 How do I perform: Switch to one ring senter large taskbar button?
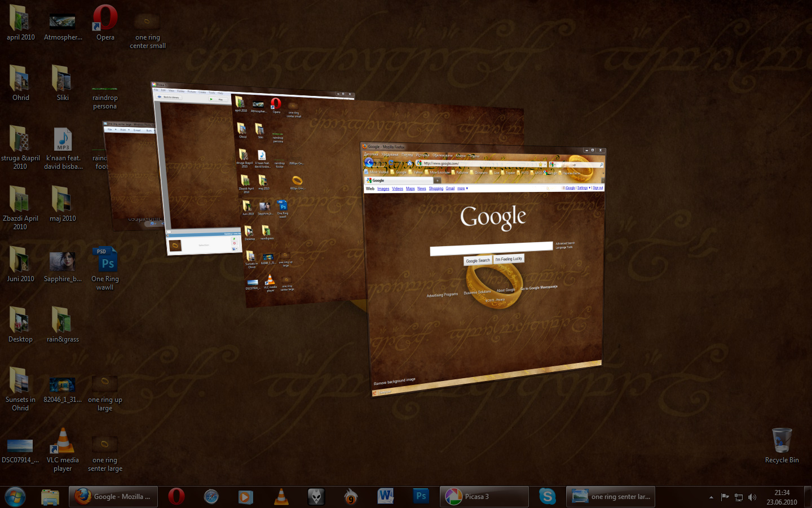(x=610, y=497)
